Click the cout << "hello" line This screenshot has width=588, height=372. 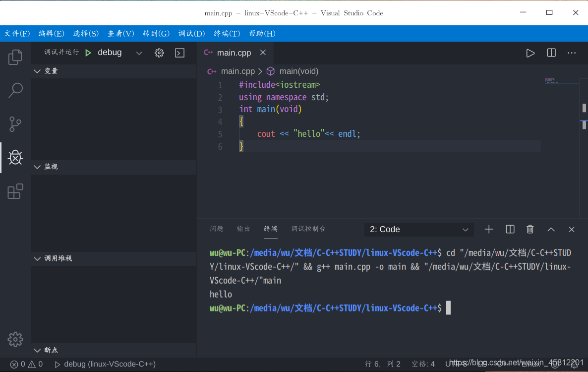[x=308, y=134]
